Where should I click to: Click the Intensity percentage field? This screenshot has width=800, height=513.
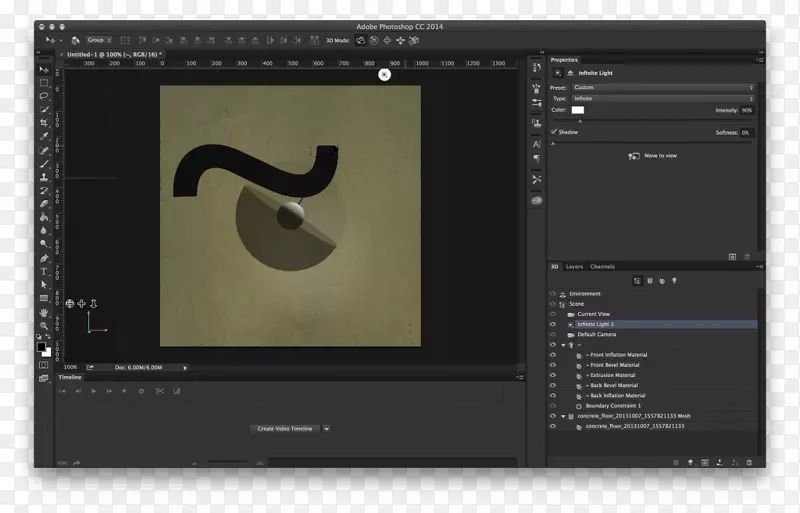pos(747,110)
